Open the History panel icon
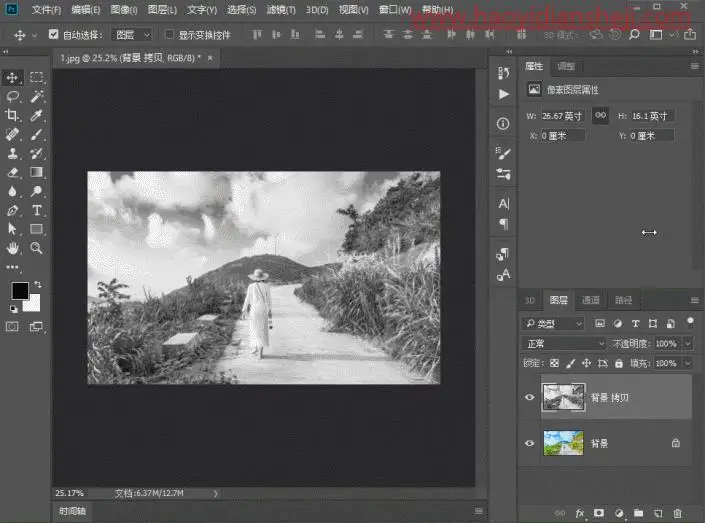This screenshot has height=523, width=705. (504, 73)
